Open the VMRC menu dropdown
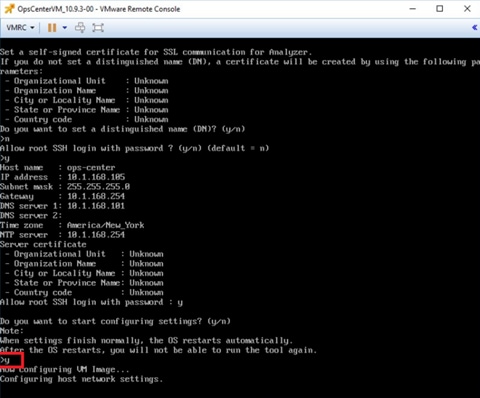 [x=20, y=27]
